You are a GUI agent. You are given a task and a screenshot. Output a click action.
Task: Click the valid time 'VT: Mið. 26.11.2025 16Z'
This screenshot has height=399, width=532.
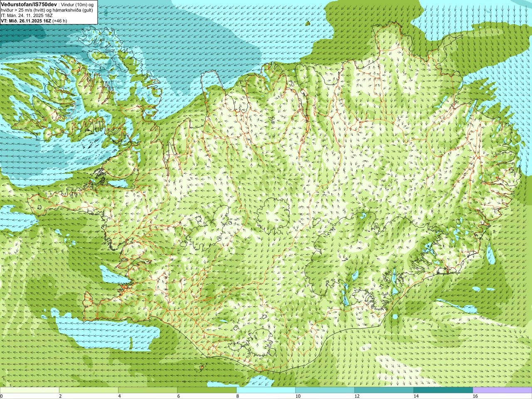click(x=26, y=21)
